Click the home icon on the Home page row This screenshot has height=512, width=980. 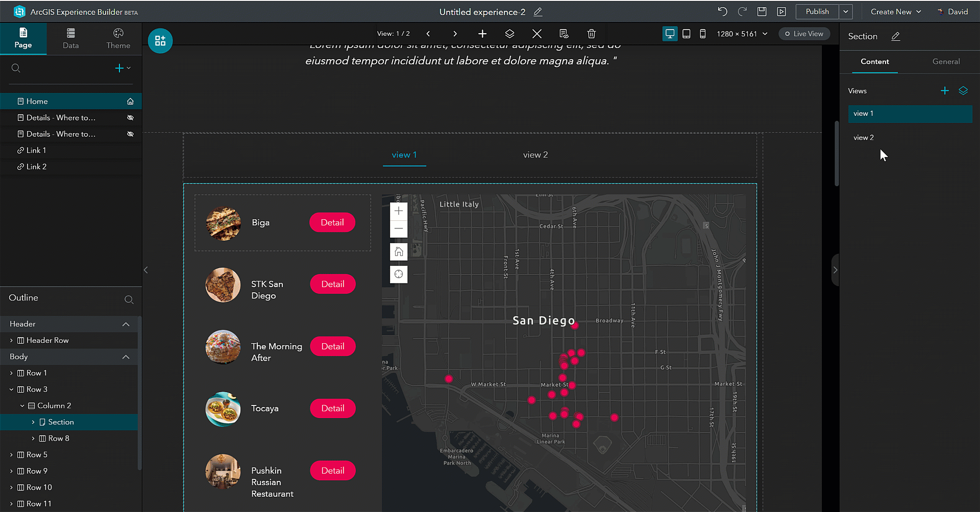[130, 101]
